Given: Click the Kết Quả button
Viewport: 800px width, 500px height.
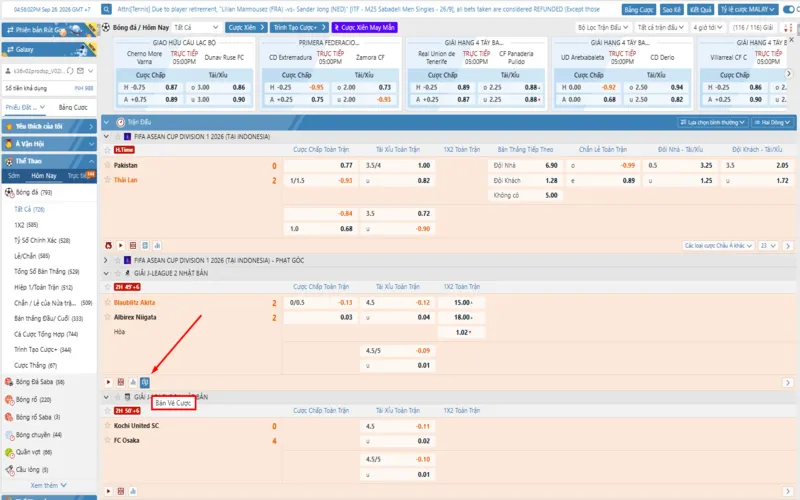Looking at the screenshot, I should [701, 9].
